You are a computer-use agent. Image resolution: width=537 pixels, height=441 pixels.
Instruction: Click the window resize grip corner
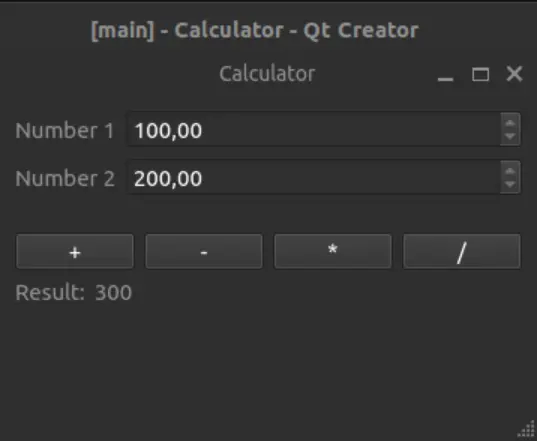[x=527, y=431]
